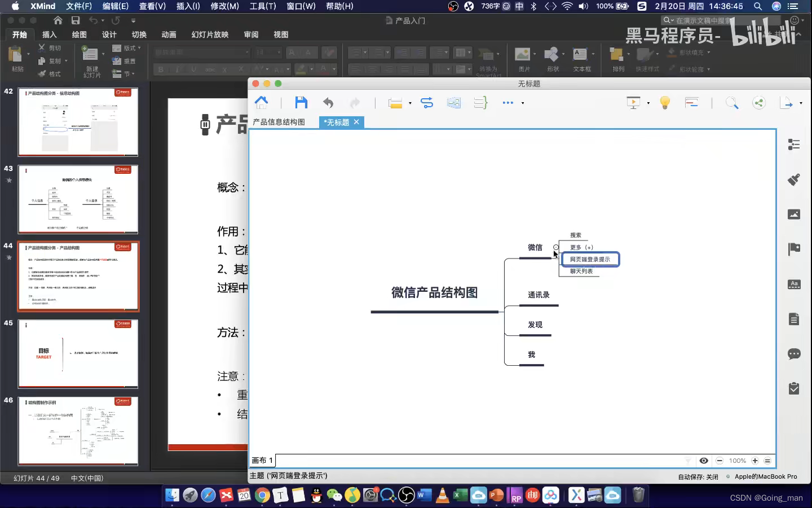812x508 pixels.
Task: Select the 微信 topic node
Action: (x=535, y=247)
